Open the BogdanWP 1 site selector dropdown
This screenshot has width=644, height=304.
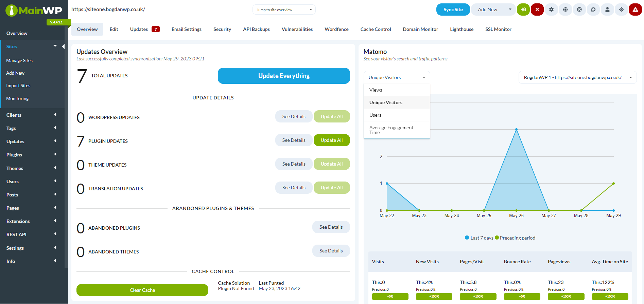tap(577, 77)
